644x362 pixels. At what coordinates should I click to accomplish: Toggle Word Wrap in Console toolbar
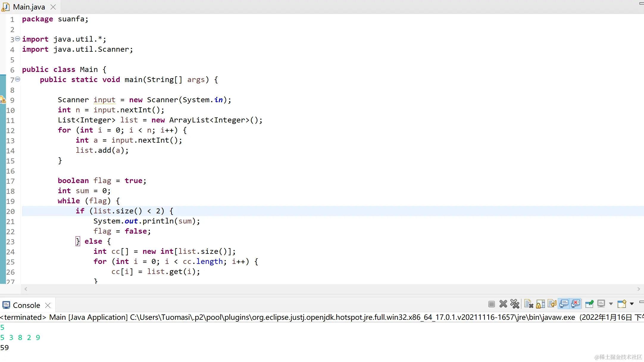click(x=552, y=304)
